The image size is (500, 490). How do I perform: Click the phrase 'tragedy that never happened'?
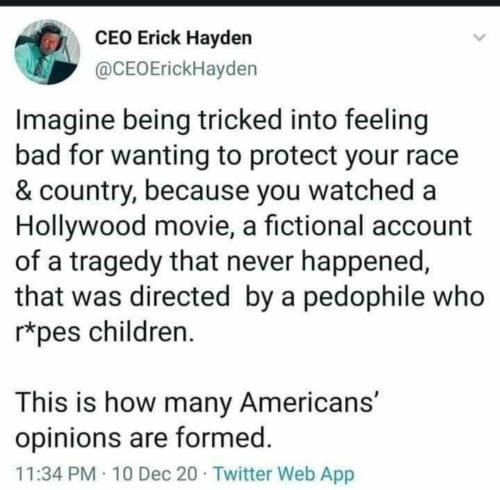coord(250,261)
